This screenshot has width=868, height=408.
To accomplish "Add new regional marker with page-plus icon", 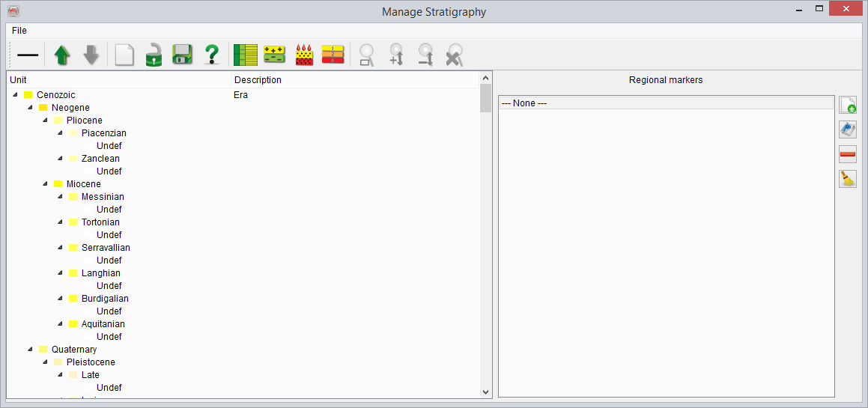I will click(x=847, y=105).
